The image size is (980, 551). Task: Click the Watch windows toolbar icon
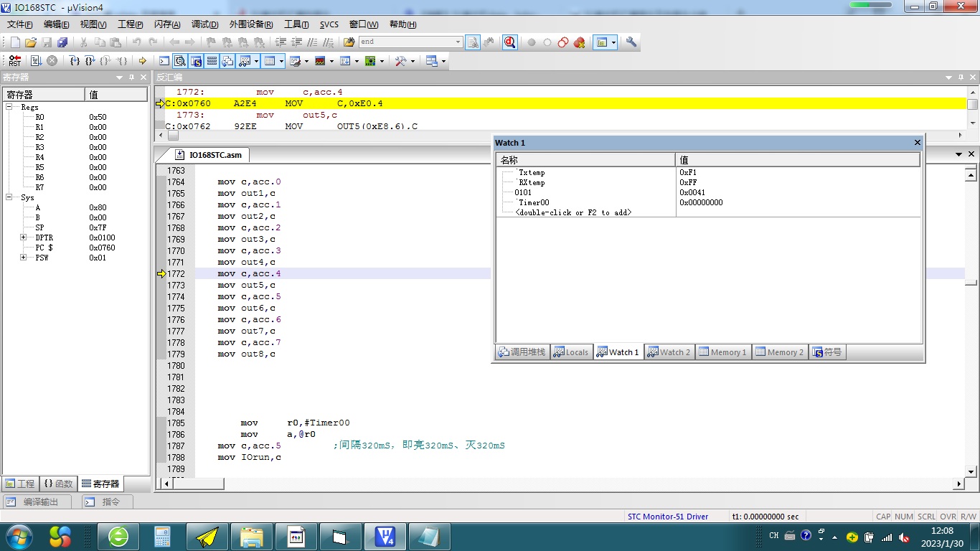245,61
